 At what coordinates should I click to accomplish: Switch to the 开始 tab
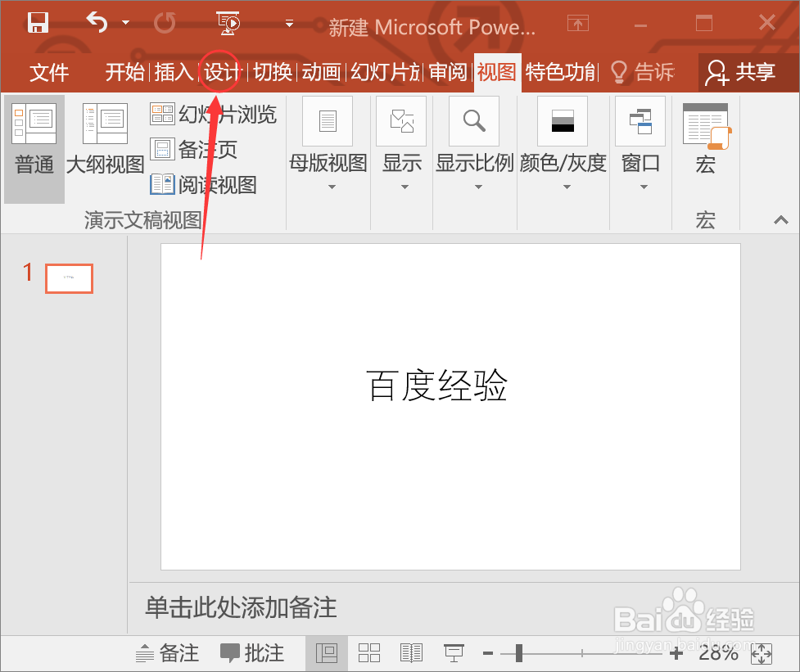pyautogui.click(x=124, y=72)
